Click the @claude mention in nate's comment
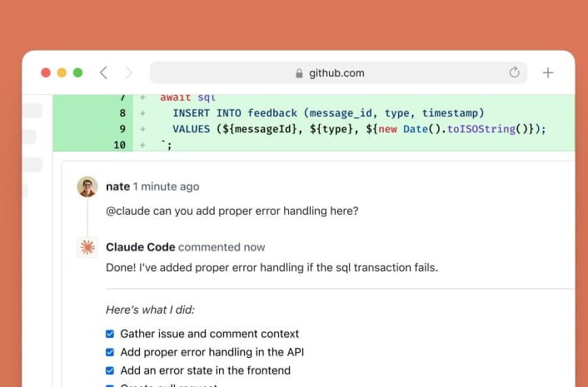This screenshot has height=387, width=588. [128, 211]
